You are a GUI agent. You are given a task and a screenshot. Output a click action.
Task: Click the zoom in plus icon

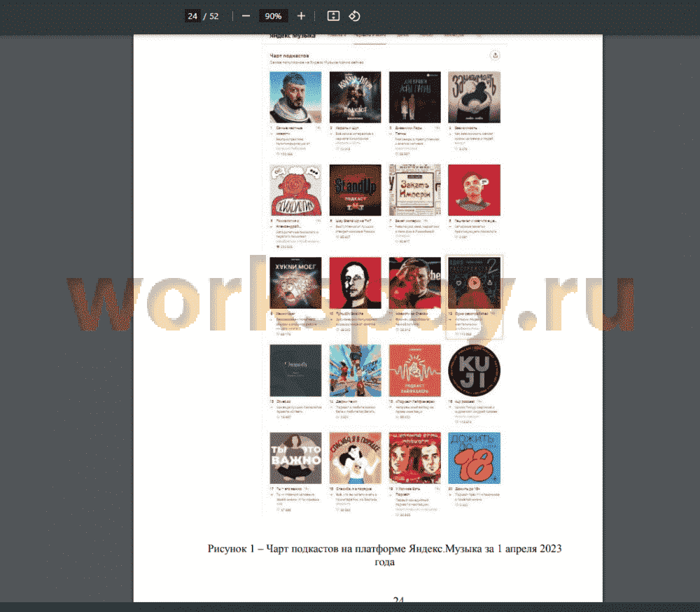click(x=301, y=16)
